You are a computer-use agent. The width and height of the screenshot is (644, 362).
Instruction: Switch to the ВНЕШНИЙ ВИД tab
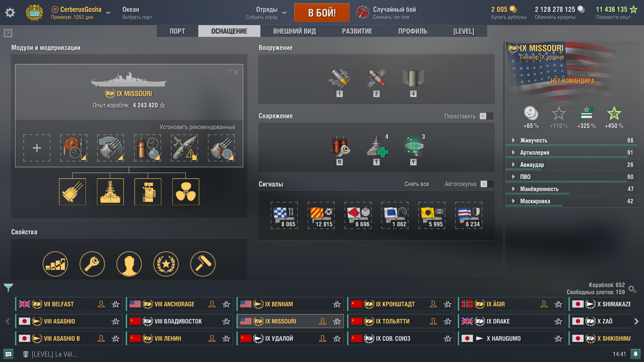(294, 31)
